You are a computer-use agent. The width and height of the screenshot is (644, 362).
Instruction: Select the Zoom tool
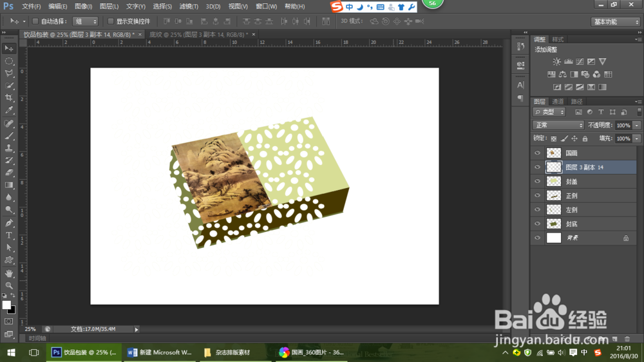coord(8,285)
